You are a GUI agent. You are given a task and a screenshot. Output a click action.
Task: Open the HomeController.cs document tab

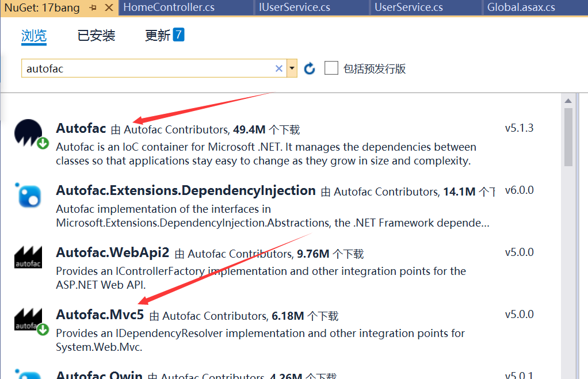[x=169, y=7]
